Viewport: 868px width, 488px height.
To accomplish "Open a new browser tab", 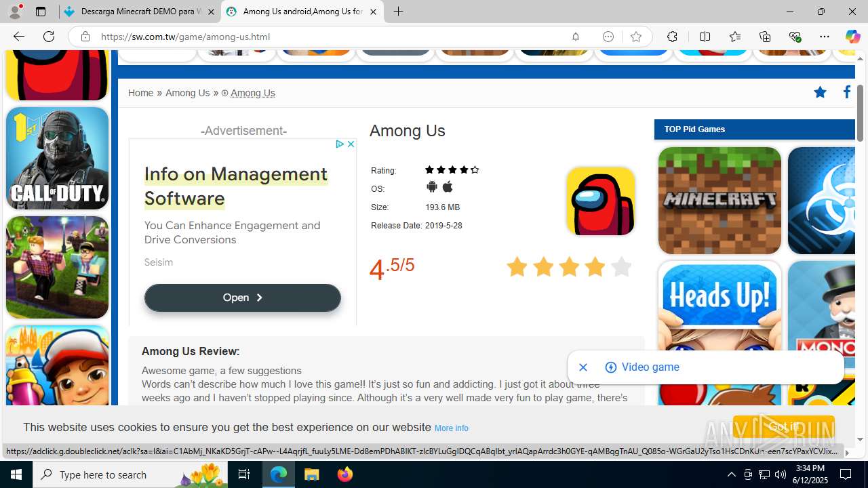I will pos(399,12).
